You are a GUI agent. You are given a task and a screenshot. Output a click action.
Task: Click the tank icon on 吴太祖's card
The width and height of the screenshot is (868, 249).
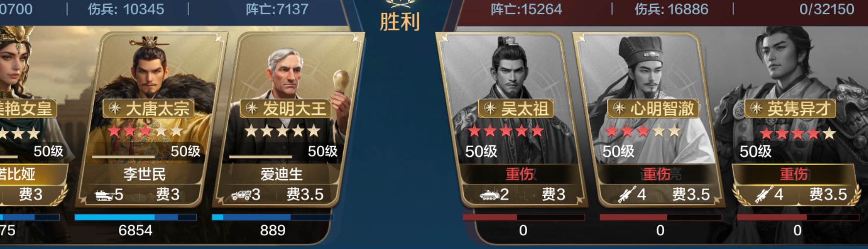pos(489,195)
